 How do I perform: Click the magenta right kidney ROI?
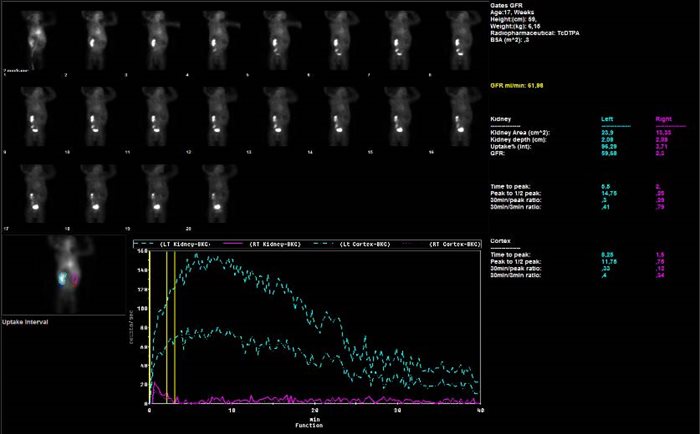coord(75,280)
